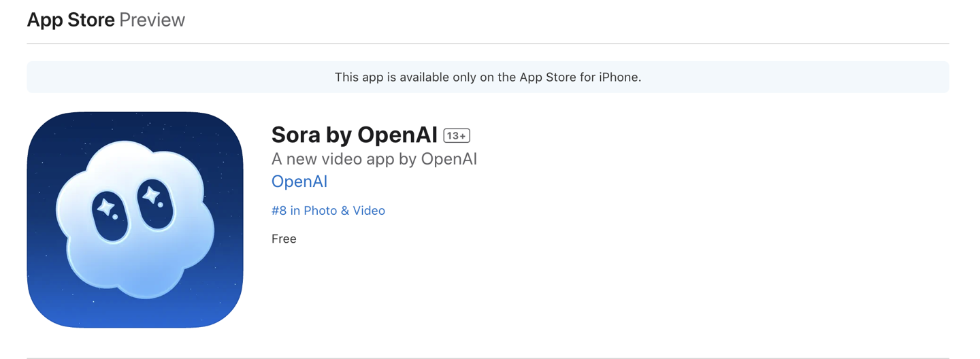Click the small dot in the right eye

point(161,205)
